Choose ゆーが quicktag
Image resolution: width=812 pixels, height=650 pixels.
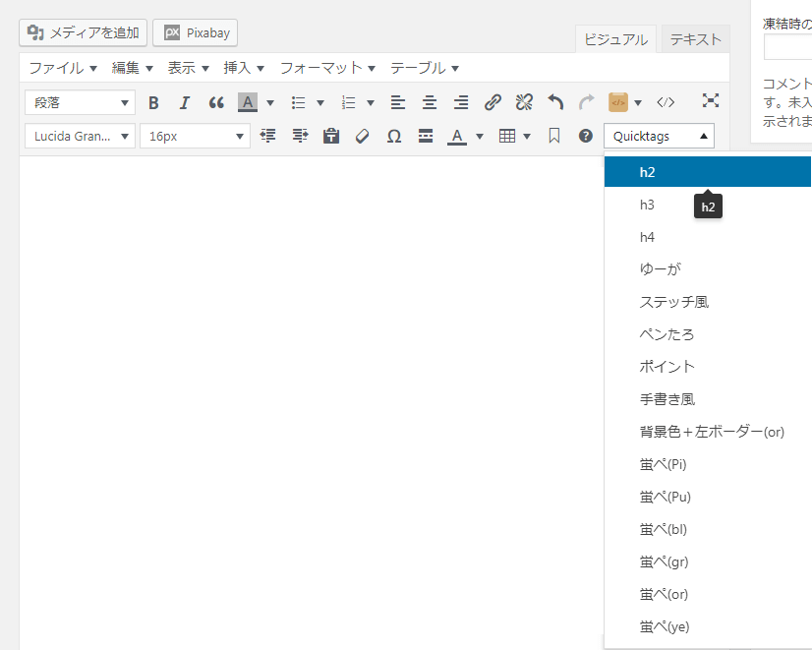click(708, 269)
